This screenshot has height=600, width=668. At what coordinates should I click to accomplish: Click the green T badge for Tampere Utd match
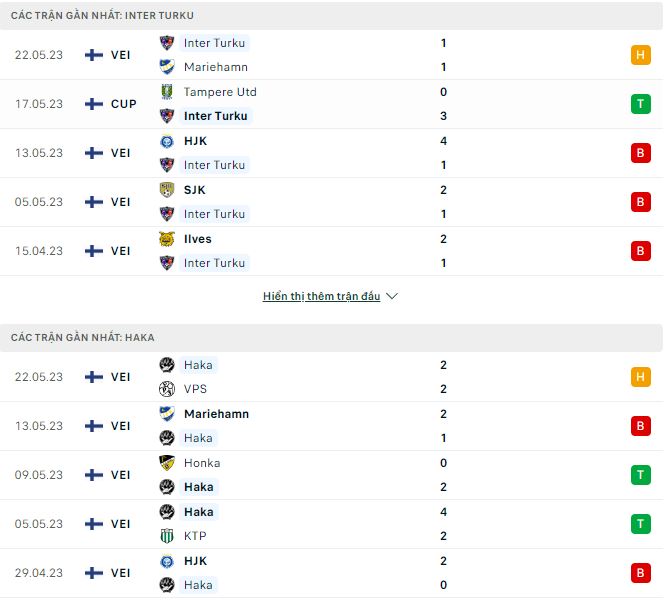[x=640, y=104]
